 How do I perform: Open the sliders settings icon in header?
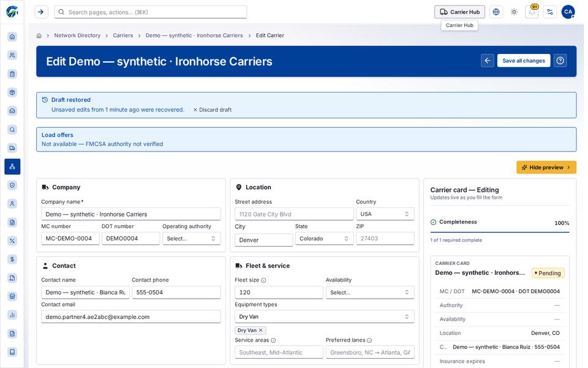[550, 12]
